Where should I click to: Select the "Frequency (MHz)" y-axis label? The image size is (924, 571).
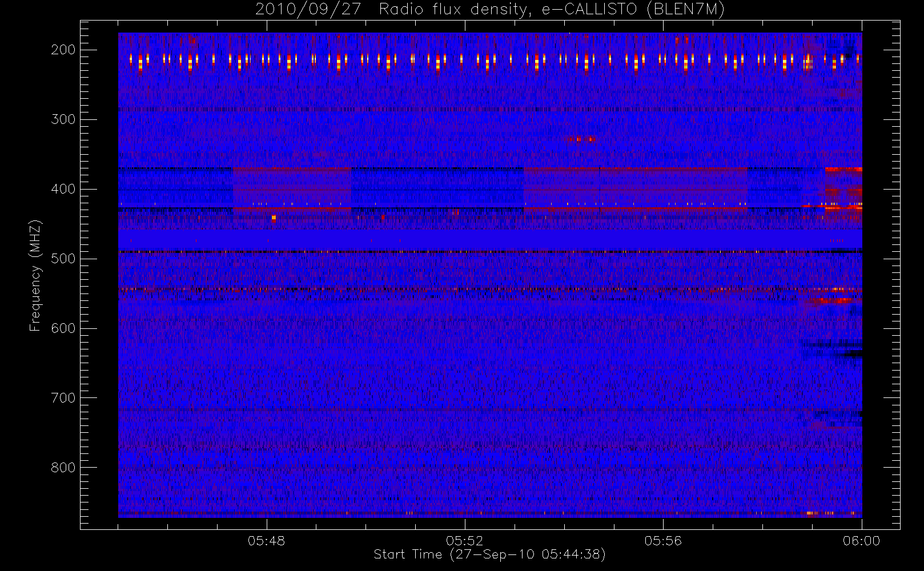tap(35, 275)
